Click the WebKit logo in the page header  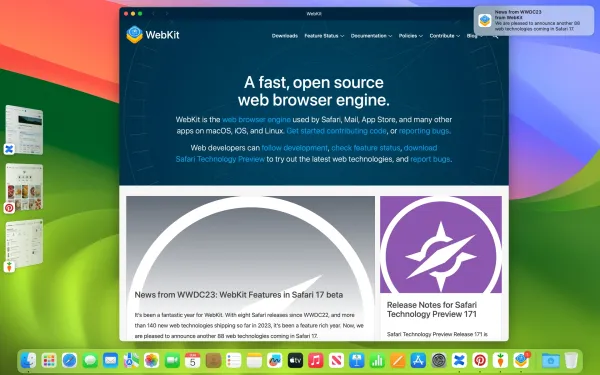(153, 35)
